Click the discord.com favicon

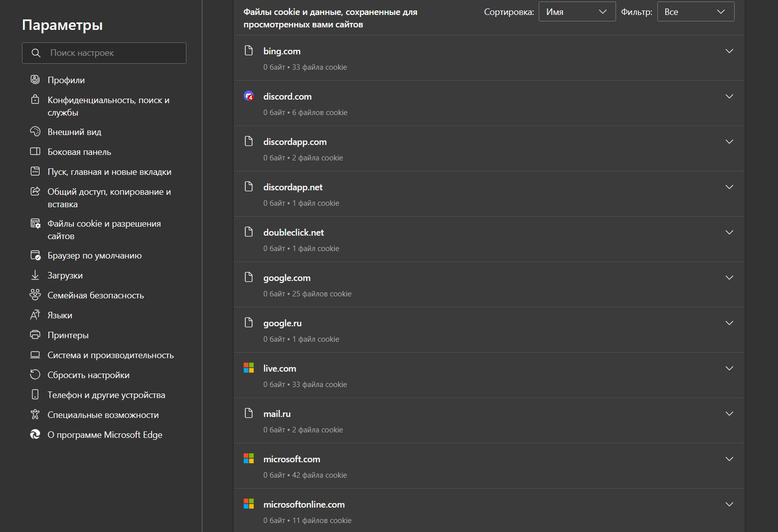tap(249, 96)
